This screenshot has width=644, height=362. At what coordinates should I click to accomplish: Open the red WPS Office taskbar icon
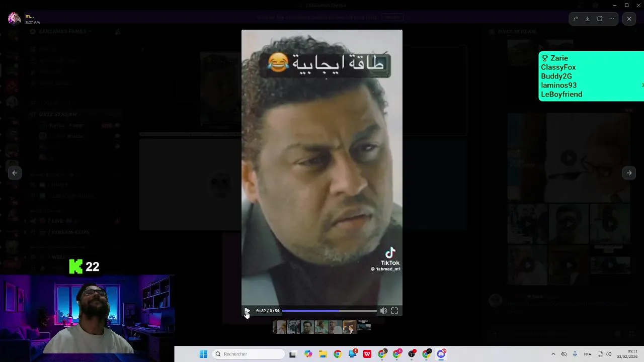click(x=367, y=354)
